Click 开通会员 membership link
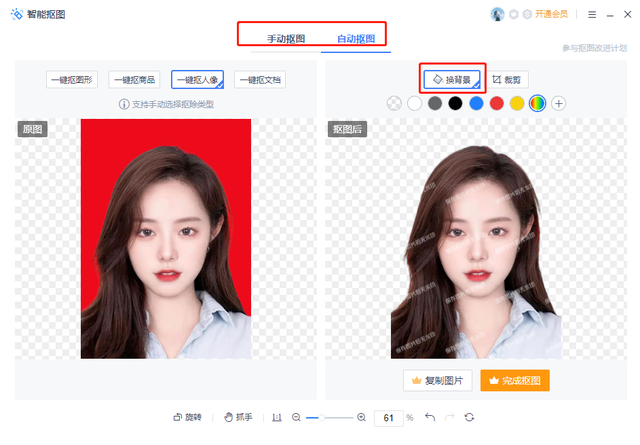This screenshot has width=640, height=445. coord(551,14)
